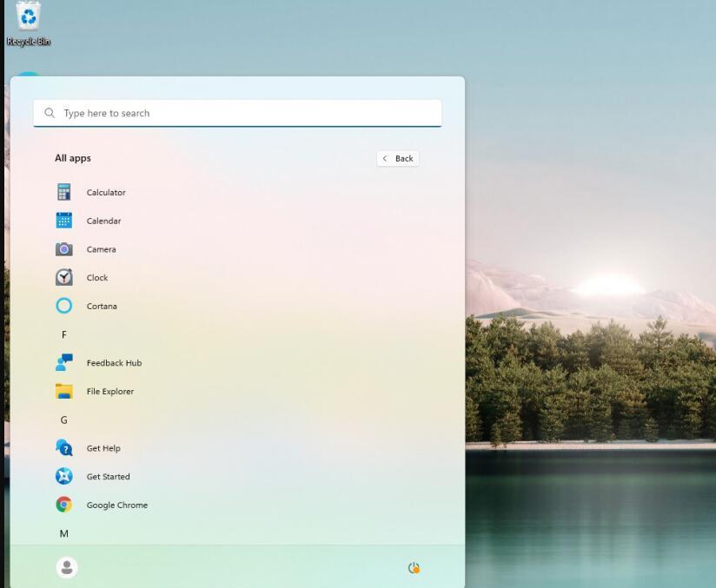Screen dimensions: 716x588
Task: Focus the Type here to search field
Action: pyautogui.click(x=237, y=113)
